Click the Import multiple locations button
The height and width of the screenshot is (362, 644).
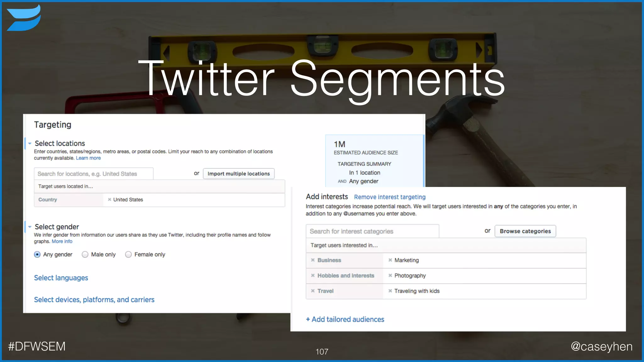pyautogui.click(x=239, y=174)
